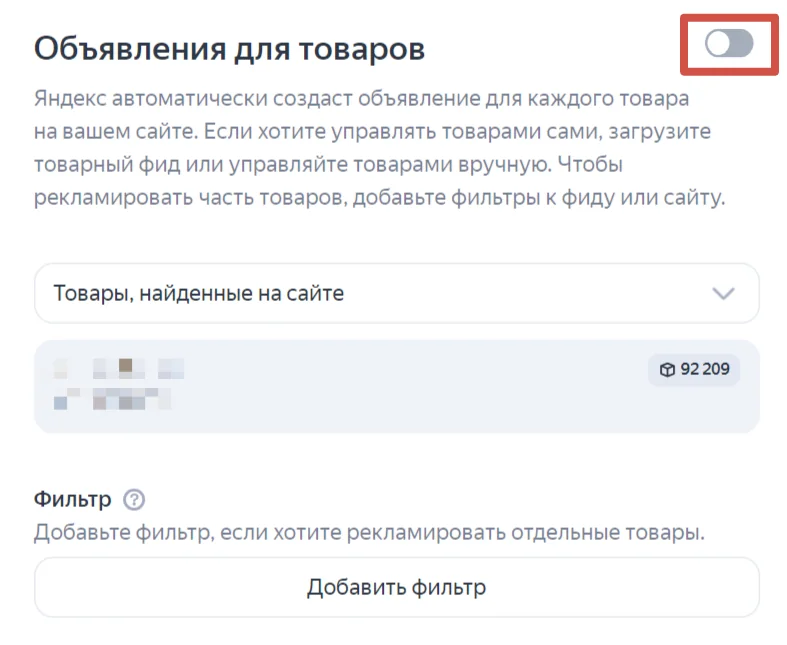
Task: Enable the "Объявления для товаров" toggle switch
Action: point(729,44)
